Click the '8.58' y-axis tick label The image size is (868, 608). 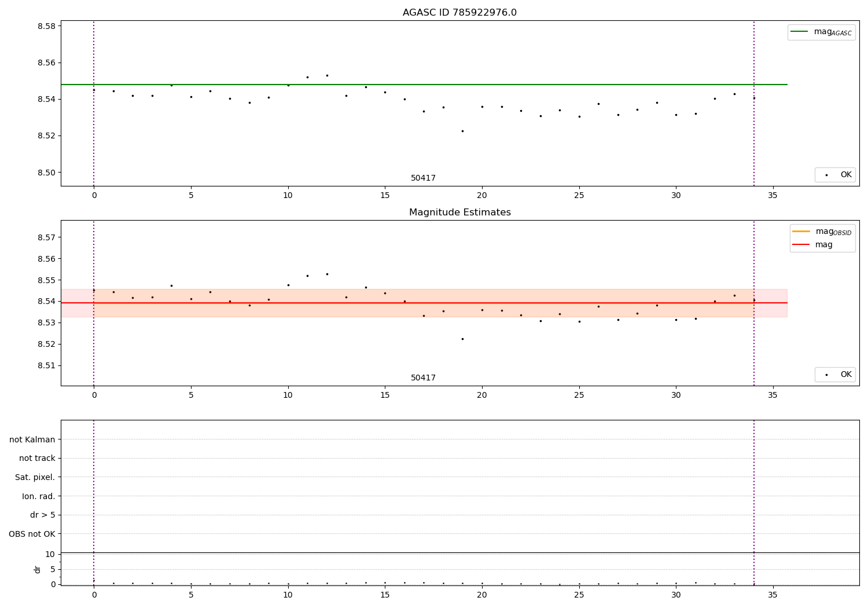46,26
